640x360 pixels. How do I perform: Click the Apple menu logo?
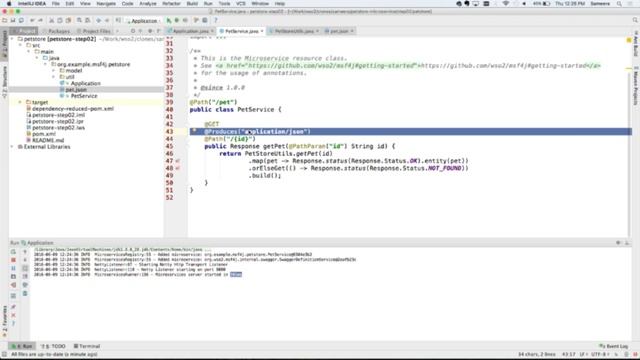(x=9, y=4)
